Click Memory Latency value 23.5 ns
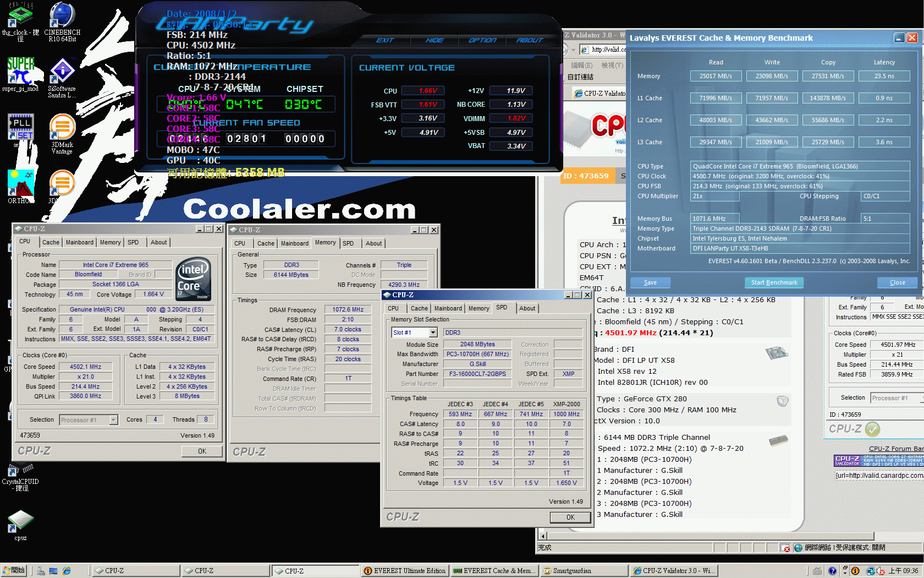Image resolution: width=924 pixels, height=578 pixels. (884, 76)
